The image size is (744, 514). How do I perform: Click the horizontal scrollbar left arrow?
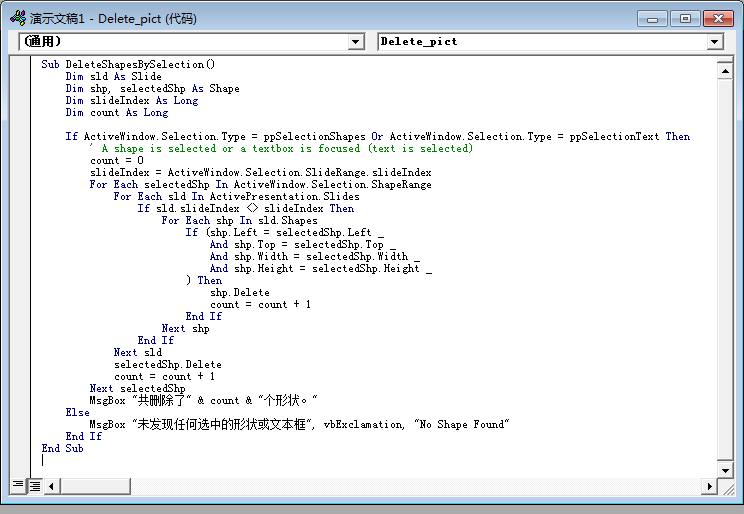pos(52,486)
